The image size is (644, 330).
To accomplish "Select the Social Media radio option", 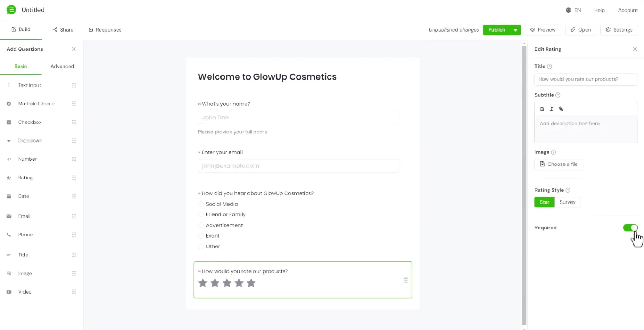I will click(201, 204).
